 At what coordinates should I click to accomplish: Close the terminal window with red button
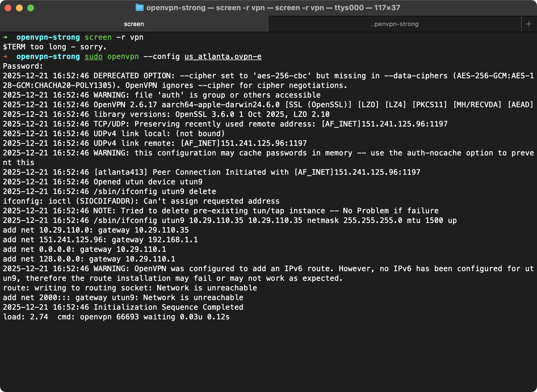(x=8, y=8)
